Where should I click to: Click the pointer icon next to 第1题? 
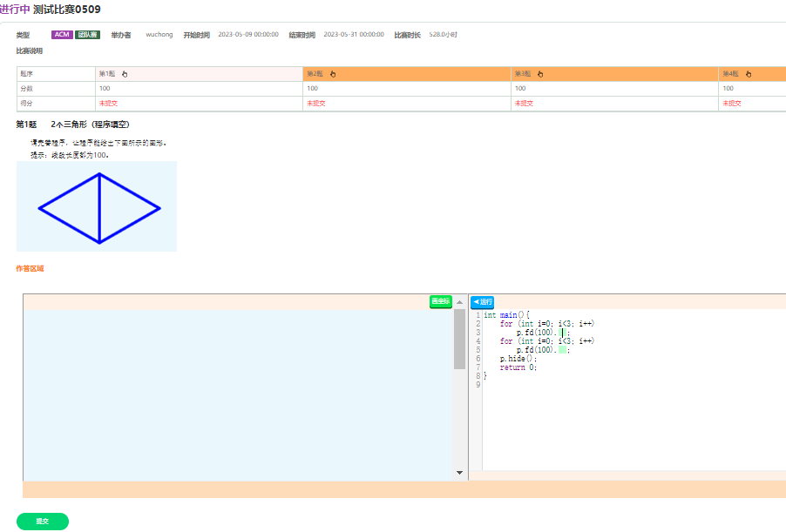pyautogui.click(x=125, y=74)
